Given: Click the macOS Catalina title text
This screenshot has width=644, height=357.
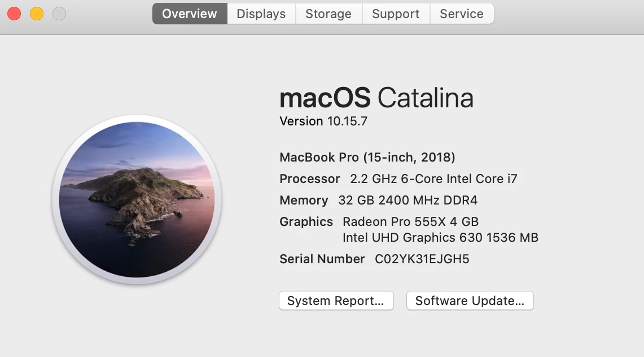Looking at the screenshot, I should (x=376, y=98).
